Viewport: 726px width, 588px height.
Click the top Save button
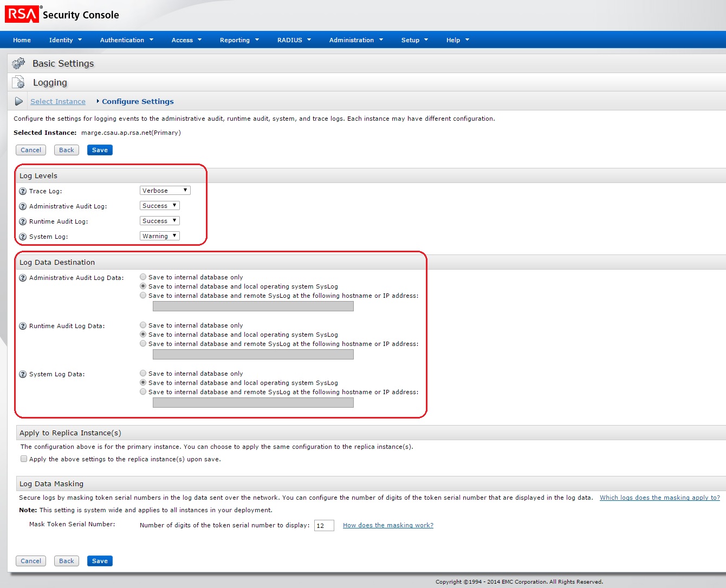(100, 150)
